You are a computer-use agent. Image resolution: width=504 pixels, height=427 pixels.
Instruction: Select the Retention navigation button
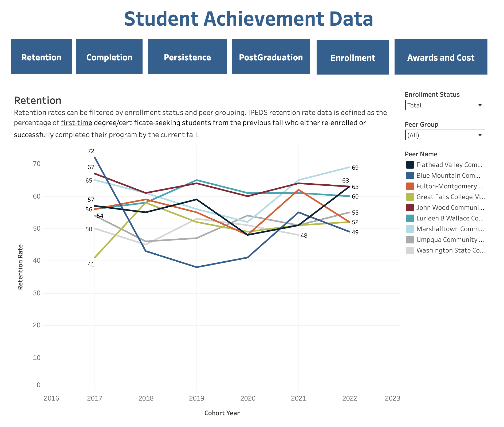tap(41, 57)
